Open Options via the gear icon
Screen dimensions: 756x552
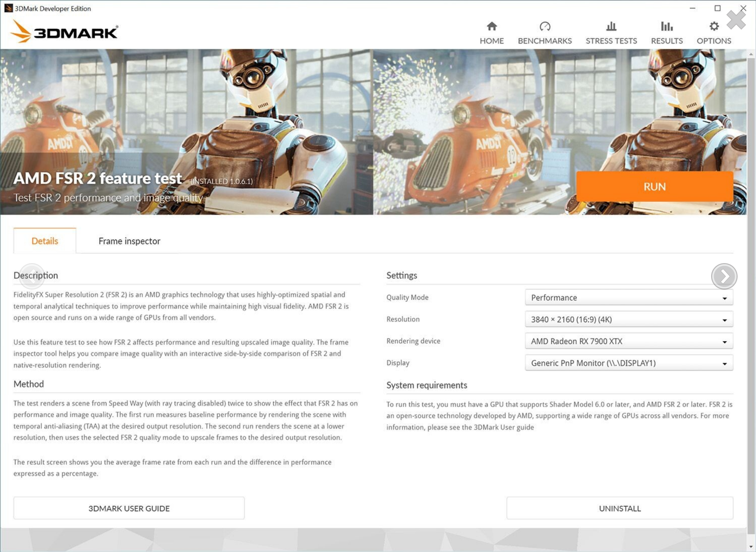pos(714,26)
